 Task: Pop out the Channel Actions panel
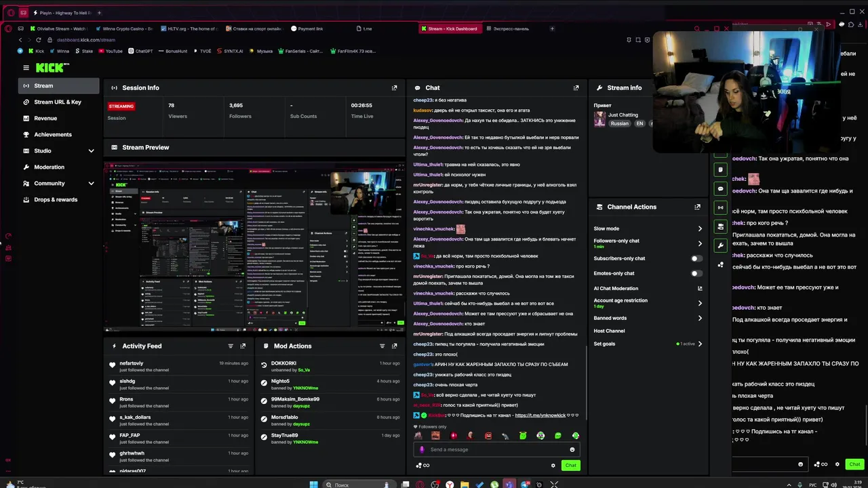pyautogui.click(x=697, y=207)
